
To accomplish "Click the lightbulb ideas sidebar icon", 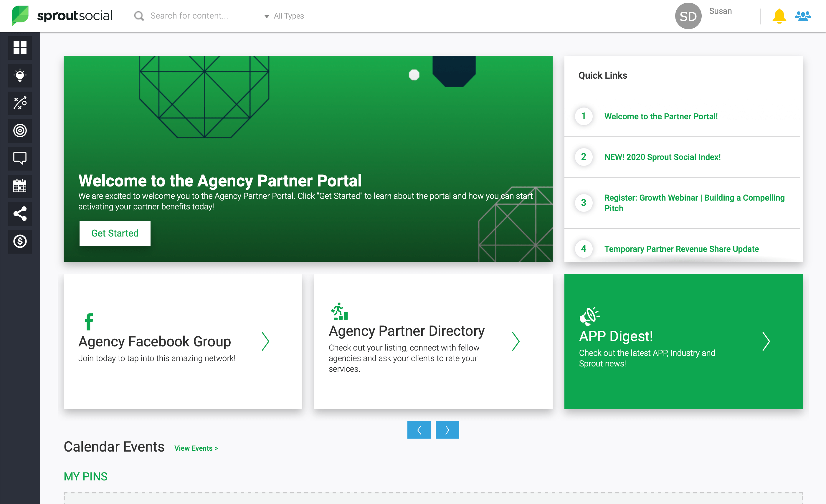I will pyautogui.click(x=20, y=75).
